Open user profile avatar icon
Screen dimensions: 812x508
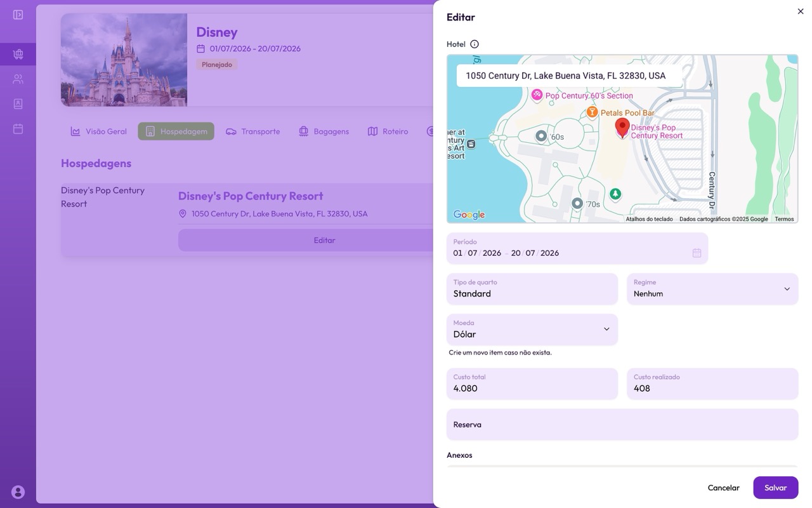pos(18,491)
